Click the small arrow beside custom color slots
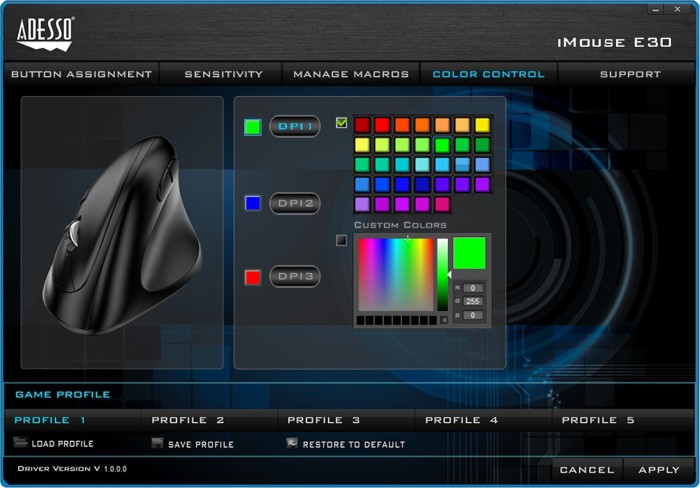The width and height of the screenshot is (700, 488). 444,320
